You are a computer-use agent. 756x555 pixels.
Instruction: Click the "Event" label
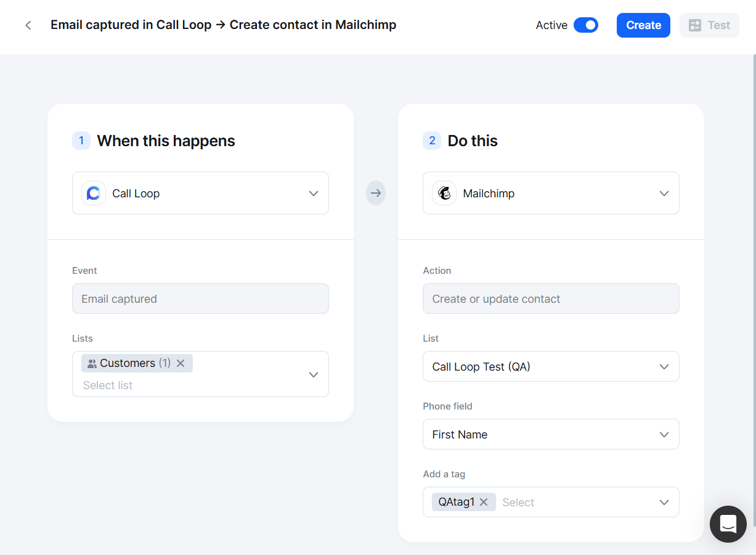(84, 271)
